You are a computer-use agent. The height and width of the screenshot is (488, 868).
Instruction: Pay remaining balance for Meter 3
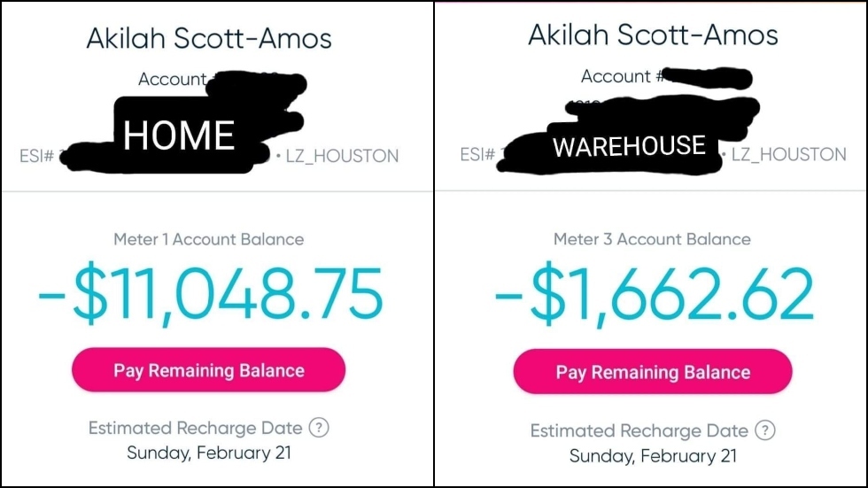(653, 372)
